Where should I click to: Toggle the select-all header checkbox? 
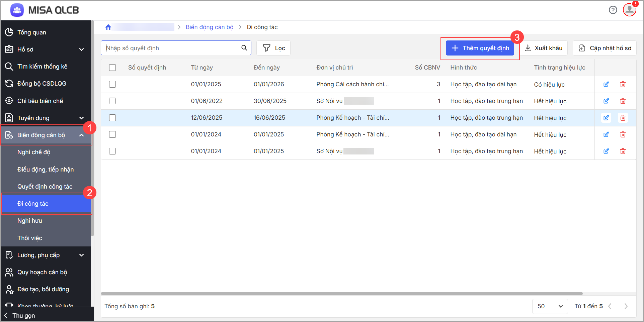pos(112,68)
